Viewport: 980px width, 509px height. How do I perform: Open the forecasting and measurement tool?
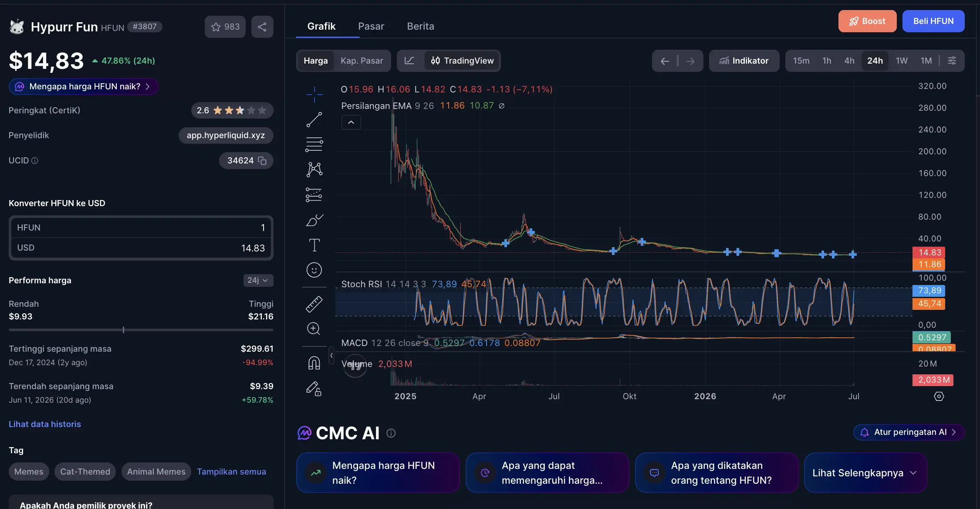pos(314,195)
